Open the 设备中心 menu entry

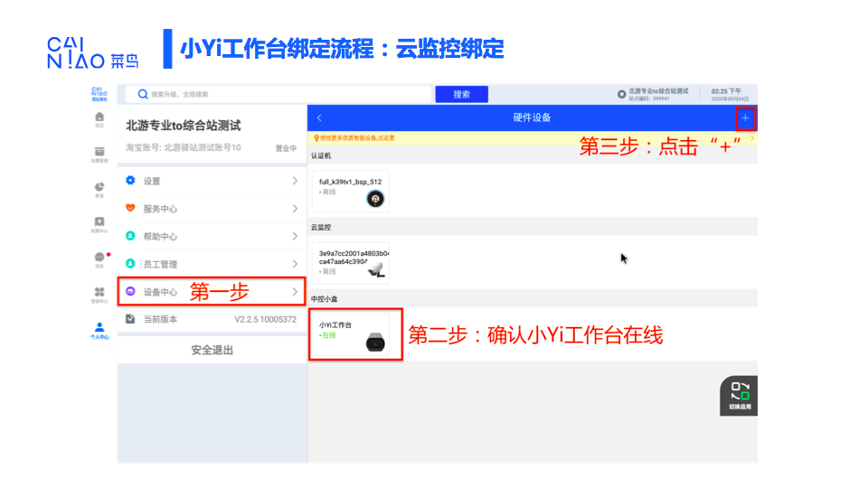212,292
